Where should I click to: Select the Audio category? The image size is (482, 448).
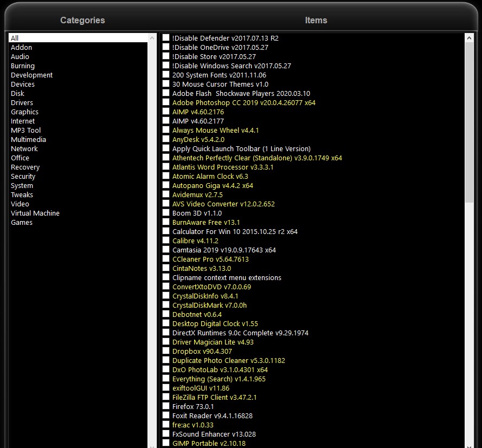click(78, 56)
